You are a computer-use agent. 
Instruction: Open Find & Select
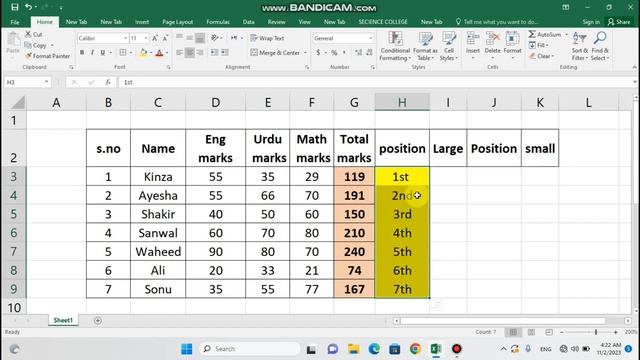tap(600, 46)
